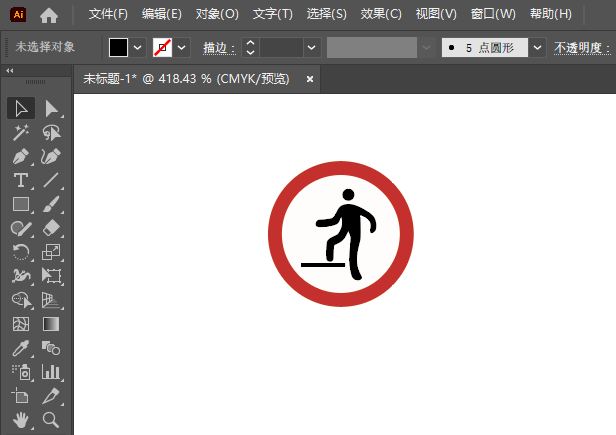The image size is (616, 435).
Task: Click the stroke weight input field
Action: (281, 48)
